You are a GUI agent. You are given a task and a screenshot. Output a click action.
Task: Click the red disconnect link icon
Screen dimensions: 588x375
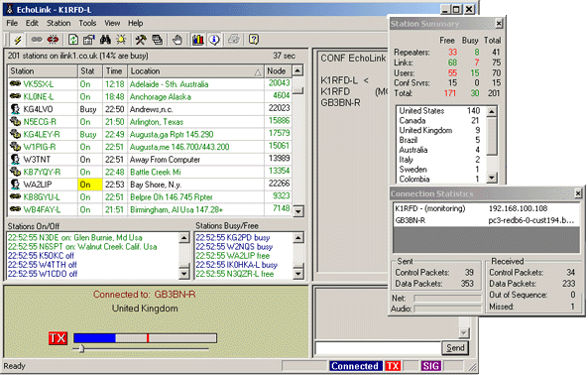pyautogui.click(x=53, y=40)
